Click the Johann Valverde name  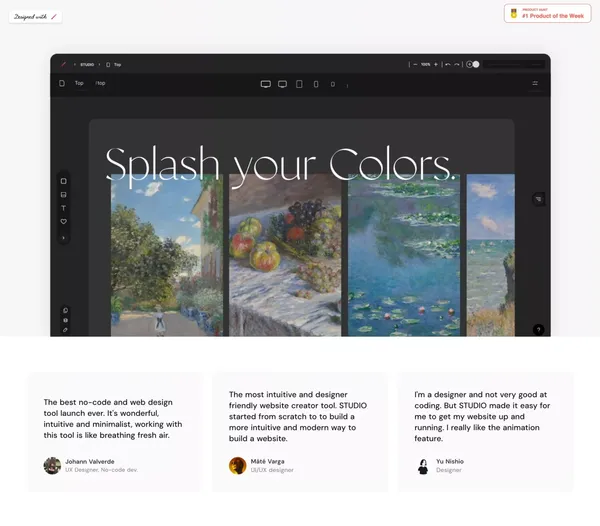point(90,461)
